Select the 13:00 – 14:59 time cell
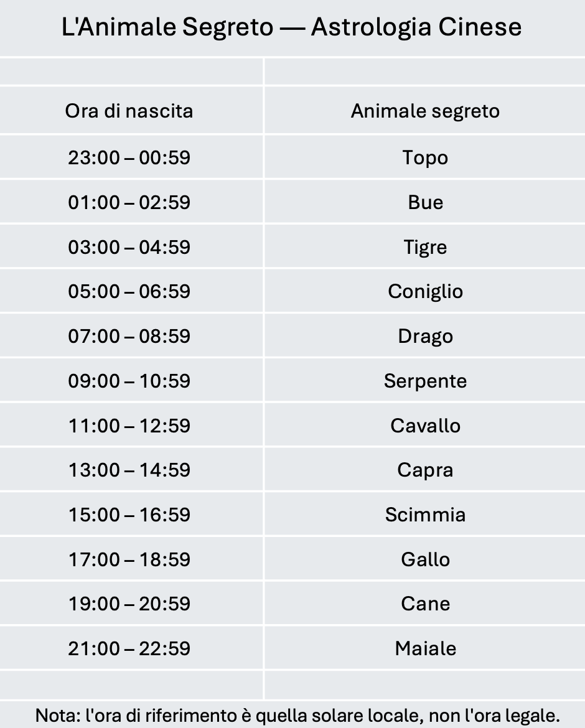Screen dimensions: 585x728 (x=131, y=469)
